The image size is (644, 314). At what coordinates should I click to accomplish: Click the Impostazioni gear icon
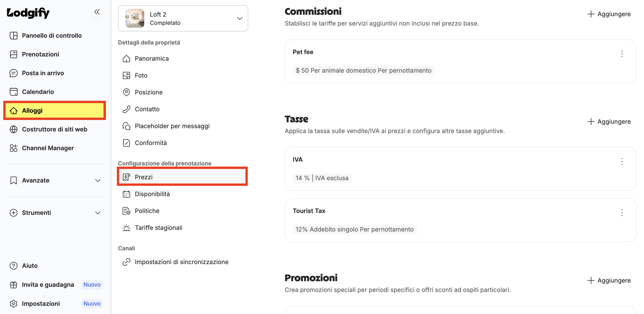pyautogui.click(x=14, y=303)
